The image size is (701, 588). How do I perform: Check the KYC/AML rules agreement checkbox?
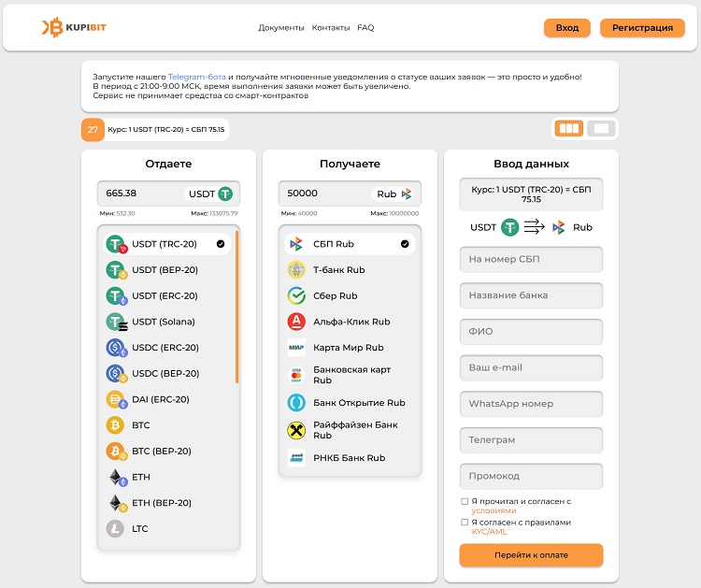coord(465,523)
